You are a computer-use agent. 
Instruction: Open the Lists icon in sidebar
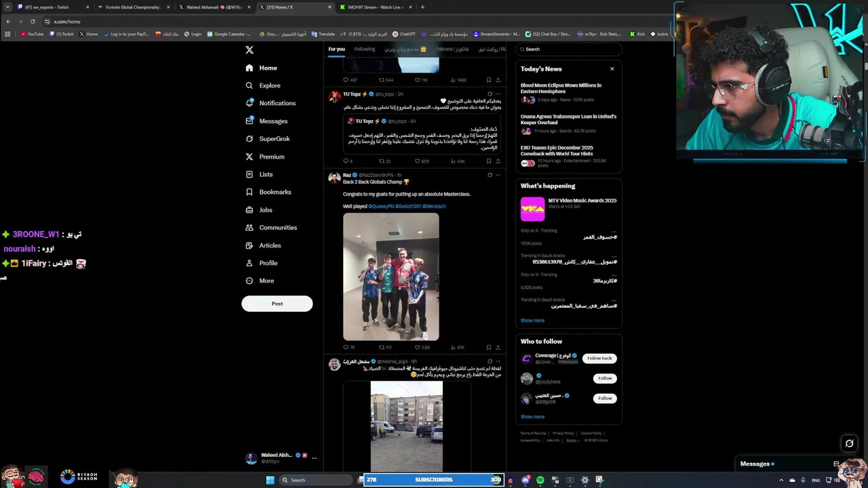click(x=250, y=174)
